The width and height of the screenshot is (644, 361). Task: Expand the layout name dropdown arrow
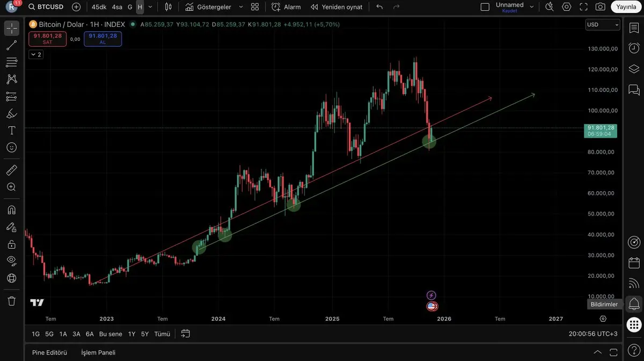click(532, 7)
